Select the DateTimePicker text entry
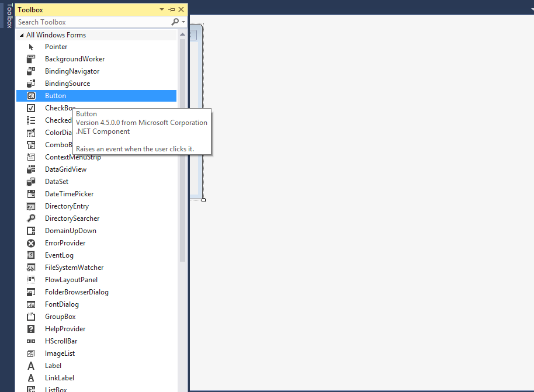Viewport: 534px width, 392px height. 70,194
